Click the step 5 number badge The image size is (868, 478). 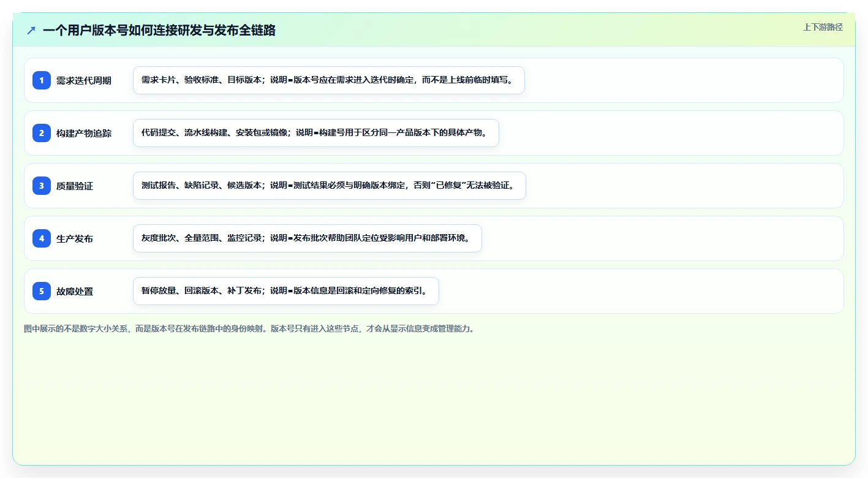42,291
